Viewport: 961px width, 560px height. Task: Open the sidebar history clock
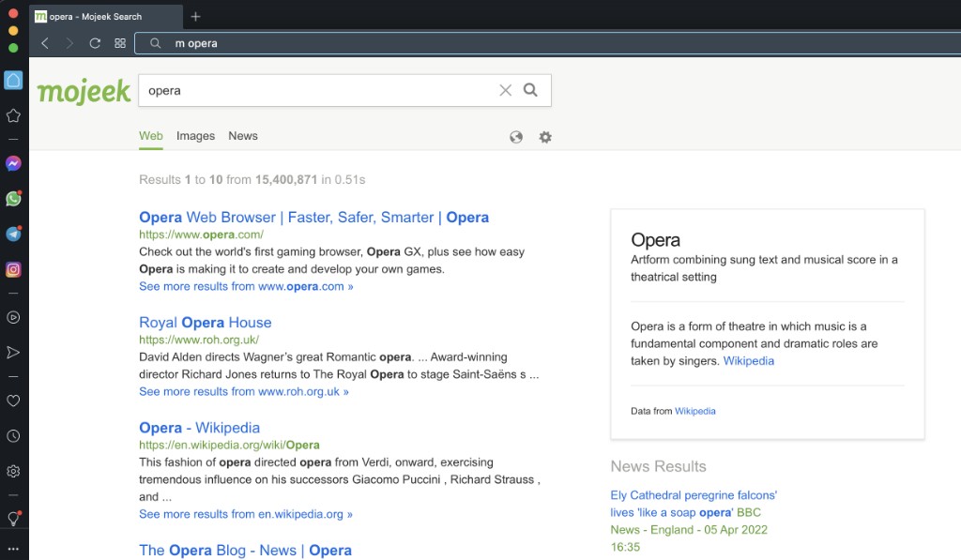(13, 436)
